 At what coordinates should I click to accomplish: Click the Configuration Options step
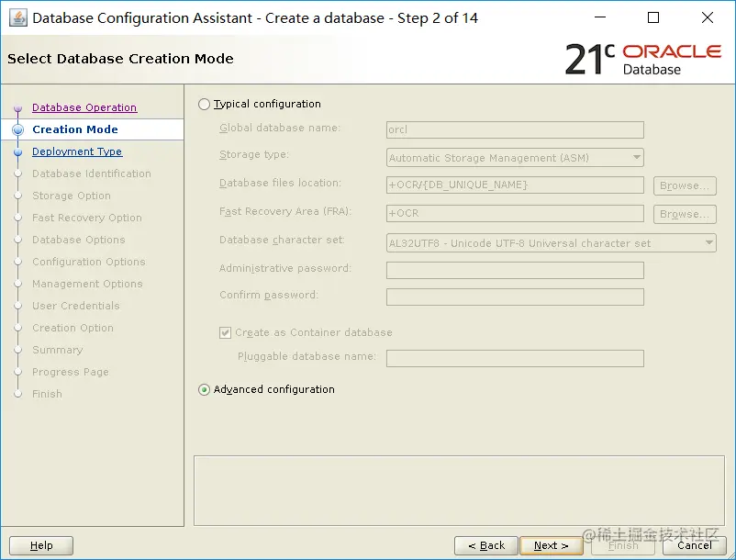[x=89, y=262]
